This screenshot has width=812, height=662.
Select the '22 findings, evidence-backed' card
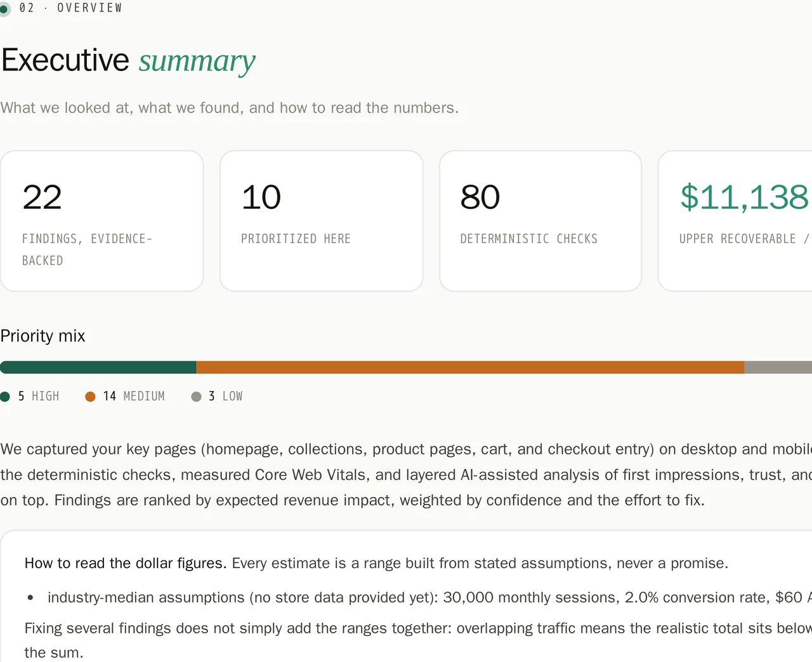pyautogui.click(x=101, y=221)
